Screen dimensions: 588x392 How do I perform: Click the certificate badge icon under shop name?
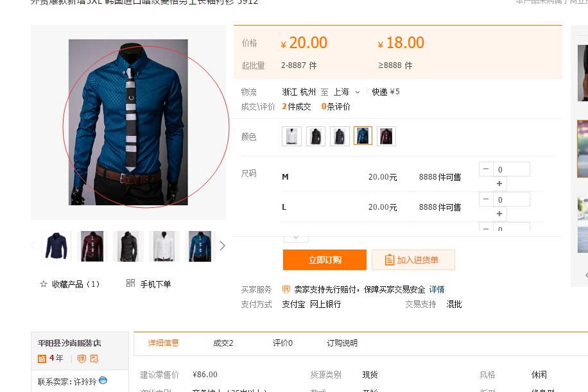point(94,359)
